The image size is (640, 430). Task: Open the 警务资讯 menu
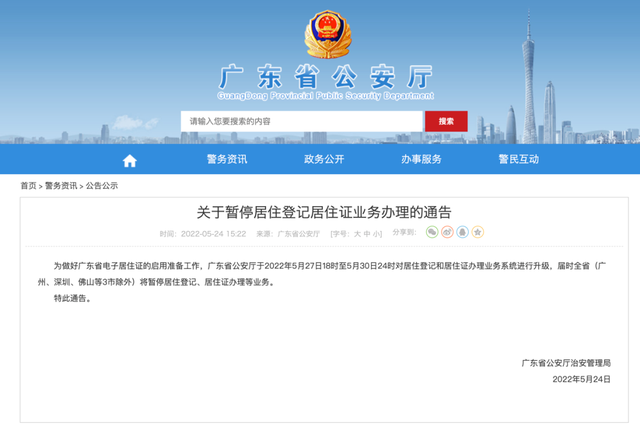click(x=227, y=159)
